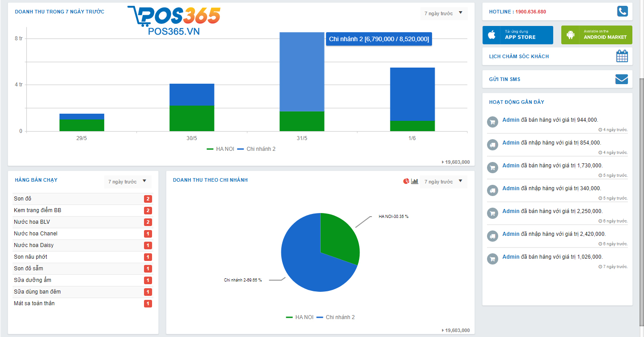Image resolution: width=644 pixels, height=337 pixels.
Task: Switch branch revenue to bar chart view
Action: point(415,181)
